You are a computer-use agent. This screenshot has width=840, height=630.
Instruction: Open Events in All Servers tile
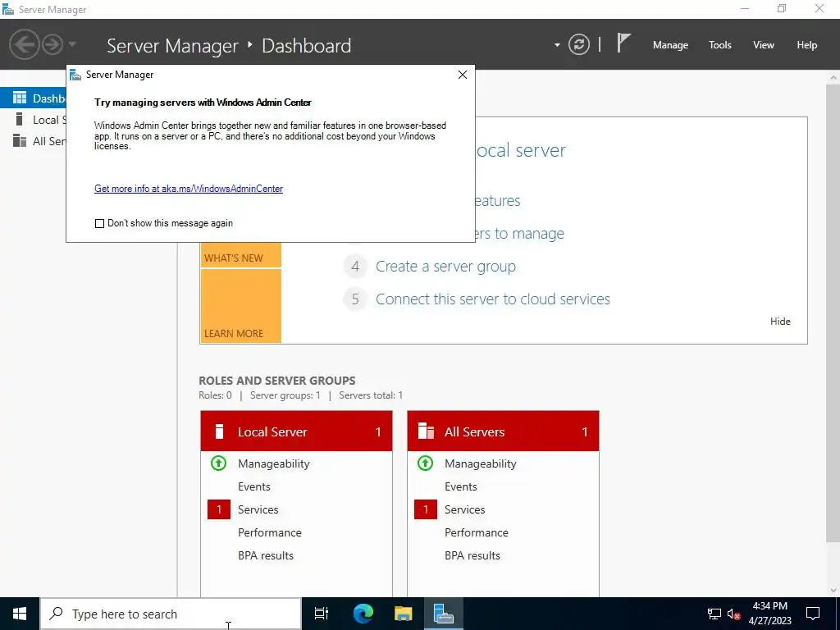click(x=461, y=486)
